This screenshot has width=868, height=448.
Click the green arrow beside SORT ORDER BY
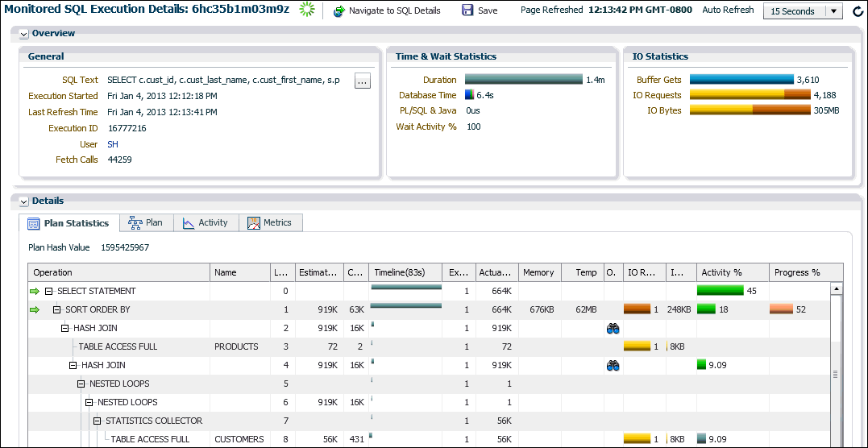pyautogui.click(x=35, y=310)
